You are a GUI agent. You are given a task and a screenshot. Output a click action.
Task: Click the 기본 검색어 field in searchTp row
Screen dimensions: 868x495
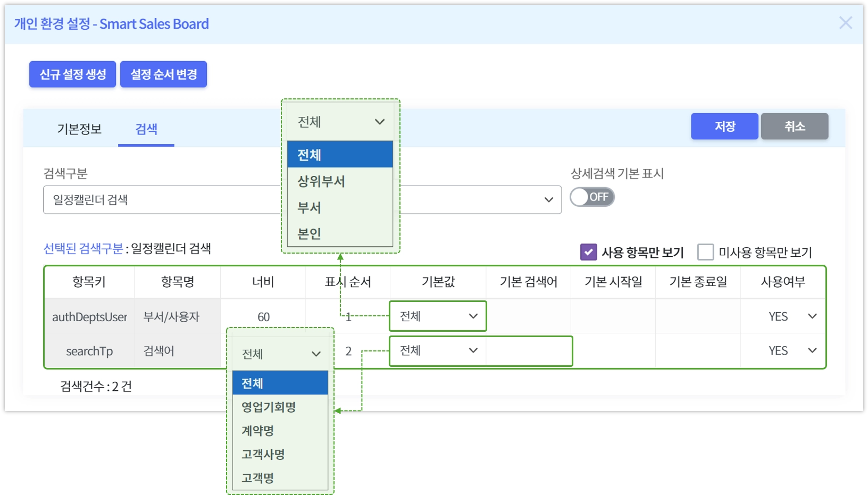coord(529,350)
